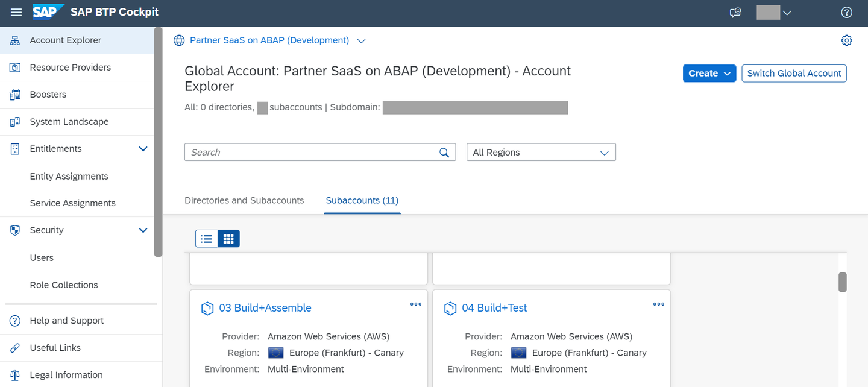Open actions menu for 03 Build+Assemble
868x387 pixels.
[416, 304]
